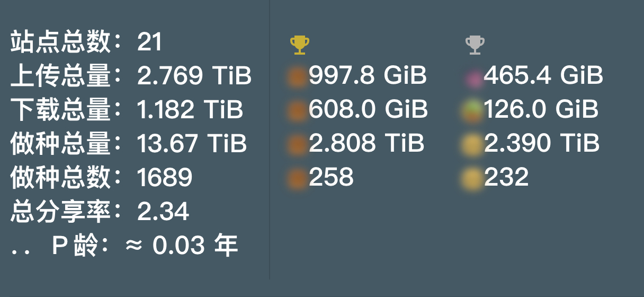The width and height of the screenshot is (644, 297).
Task: Click the silver trophy icon
Action: point(475,45)
